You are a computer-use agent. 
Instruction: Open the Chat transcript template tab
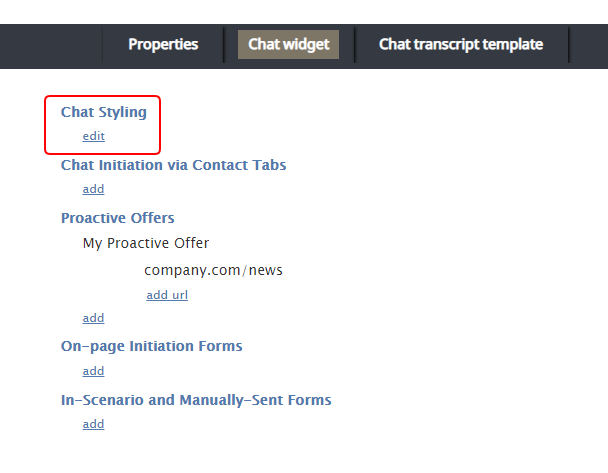coord(461,45)
